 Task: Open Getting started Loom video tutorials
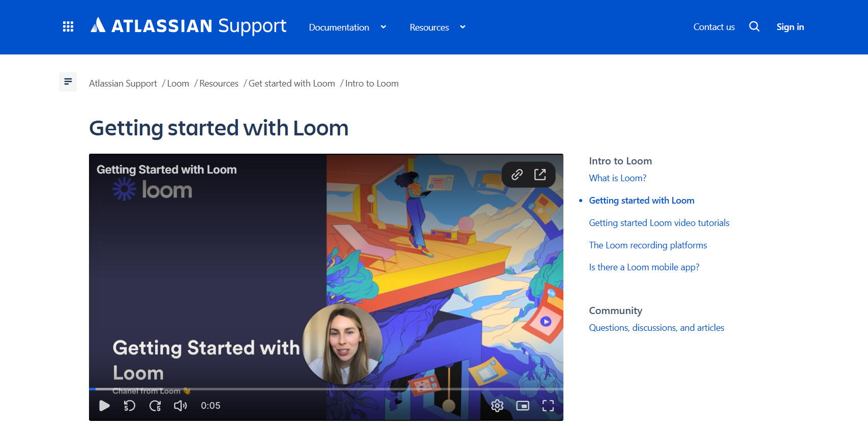[x=659, y=223]
